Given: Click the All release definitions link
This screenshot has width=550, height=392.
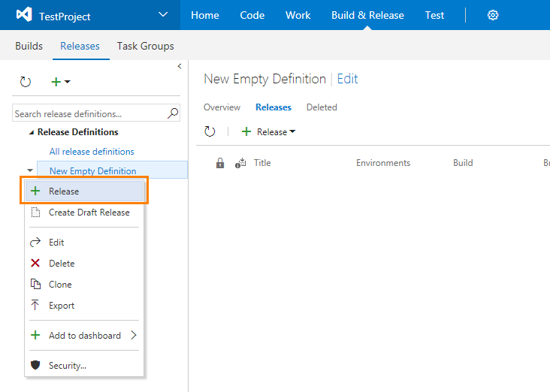Looking at the screenshot, I should click(x=92, y=152).
